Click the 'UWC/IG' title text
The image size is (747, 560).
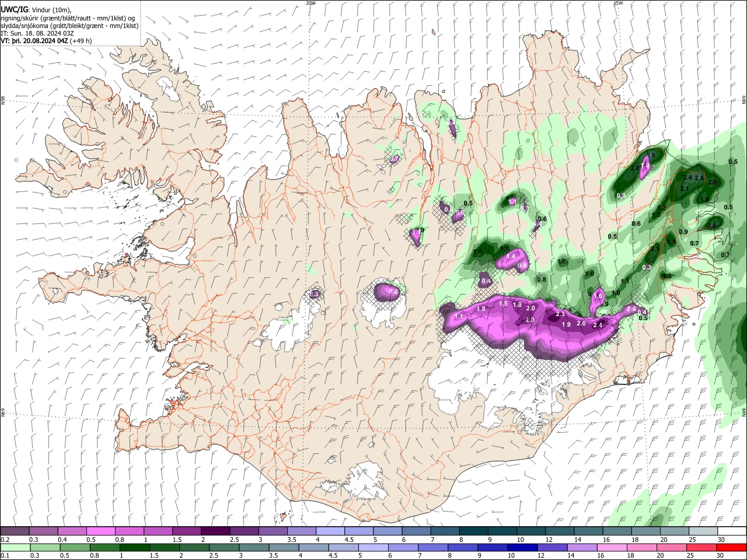pos(13,10)
